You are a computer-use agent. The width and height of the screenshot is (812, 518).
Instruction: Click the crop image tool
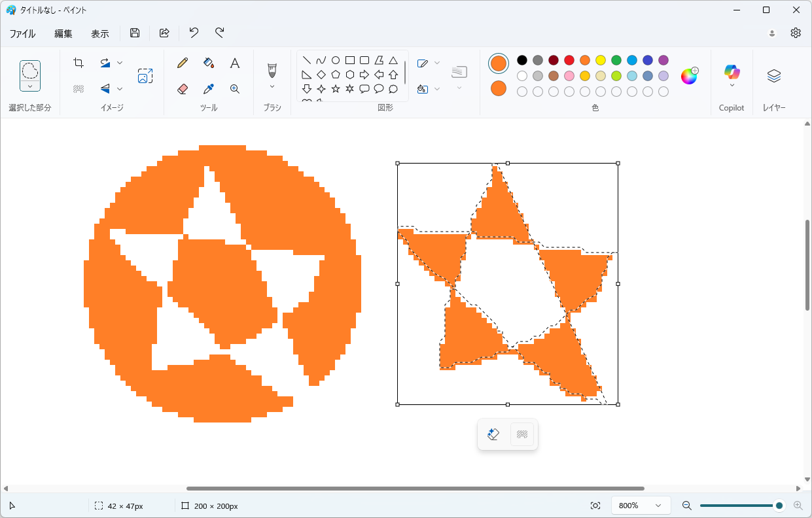(79, 63)
